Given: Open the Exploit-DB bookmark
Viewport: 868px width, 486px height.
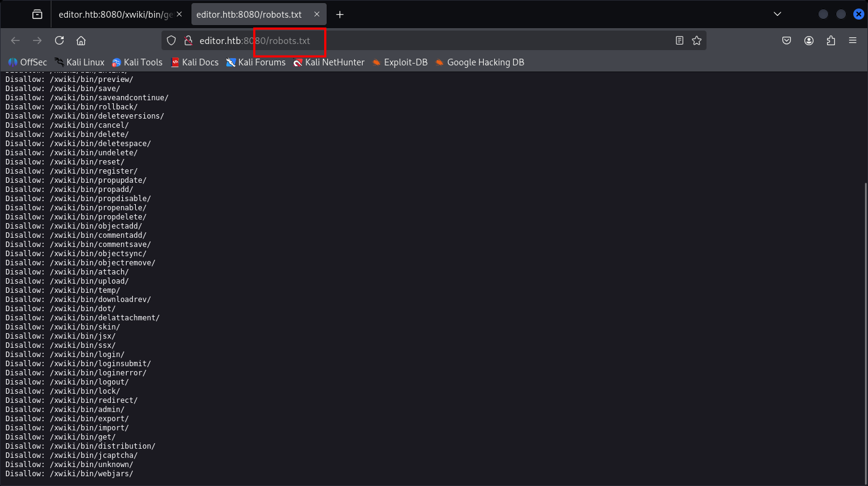Looking at the screenshot, I should tap(399, 62).
